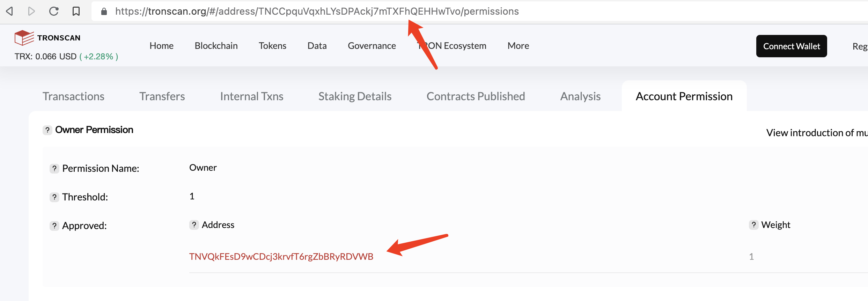
Task: Click help icon beside Owner Permission
Action: pyautogui.click(x=47, y=130)
